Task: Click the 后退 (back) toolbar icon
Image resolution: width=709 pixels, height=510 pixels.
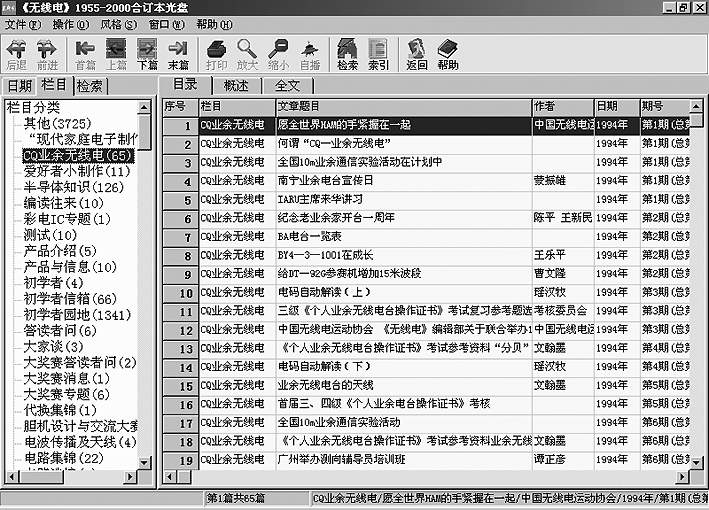Action: [17, 54]
